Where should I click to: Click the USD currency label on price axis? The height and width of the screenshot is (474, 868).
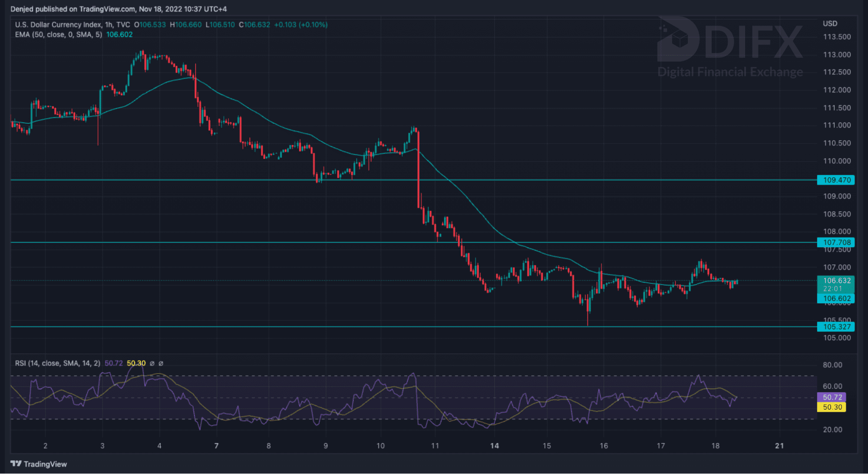pyautogui.click(x=830, y=23)
